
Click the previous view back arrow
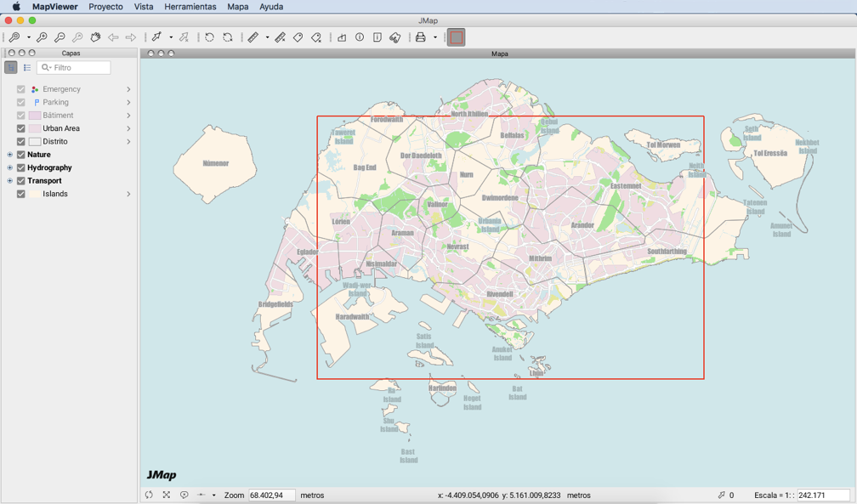coord(113,37)
